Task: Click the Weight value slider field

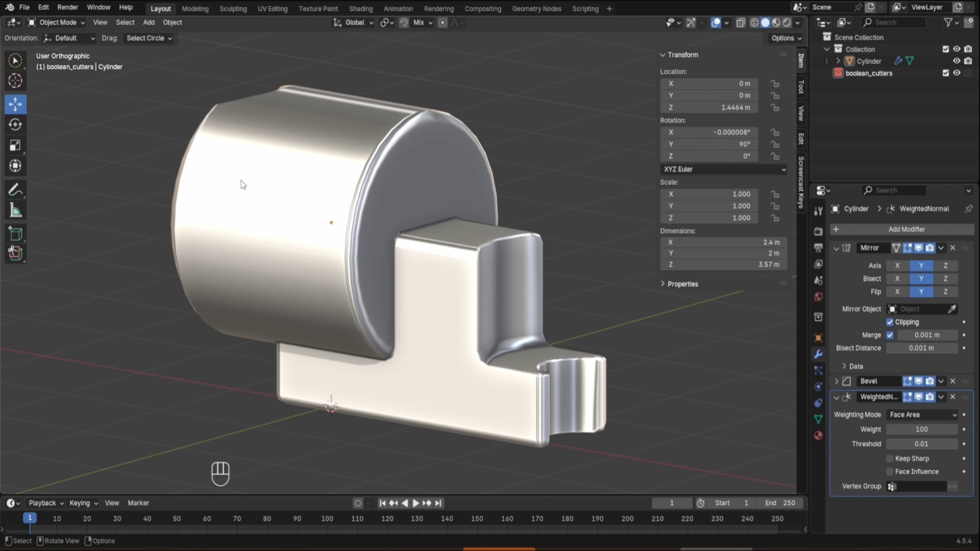Action: 921,429
